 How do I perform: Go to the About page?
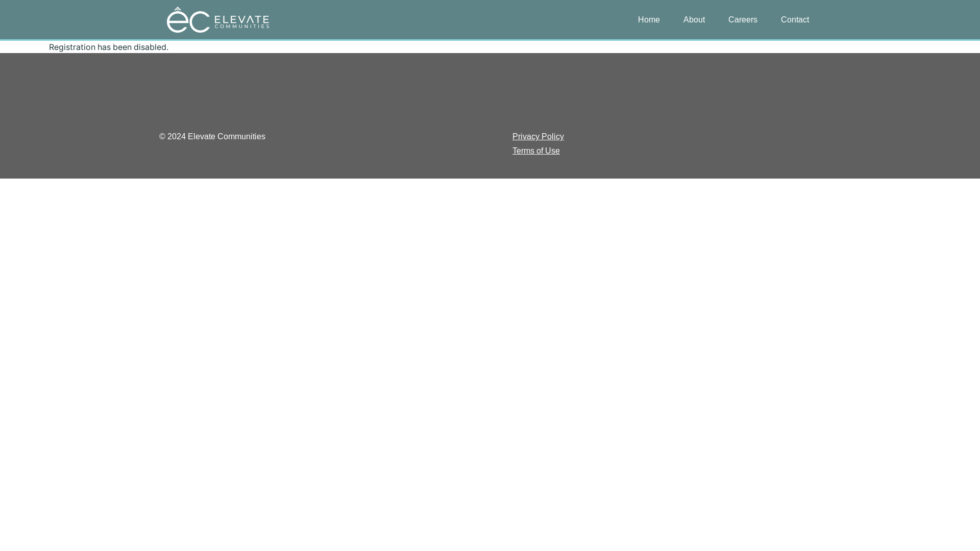[x=694, y=20]
